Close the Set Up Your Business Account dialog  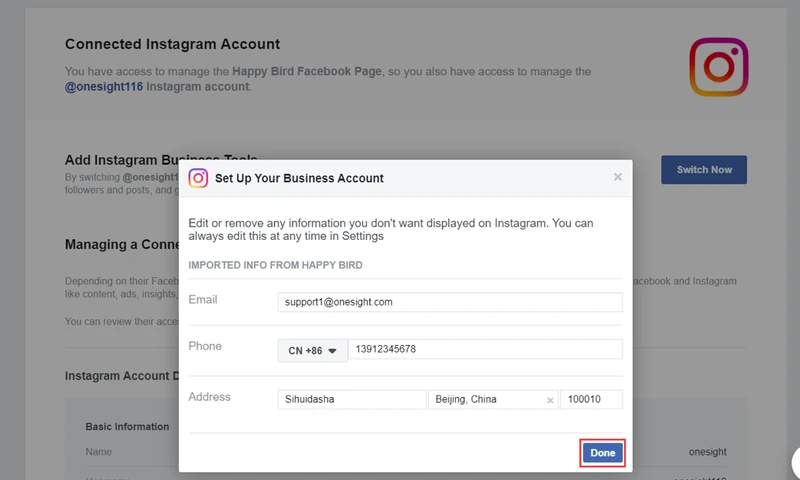pyautogui.click(x=617, y=177)
